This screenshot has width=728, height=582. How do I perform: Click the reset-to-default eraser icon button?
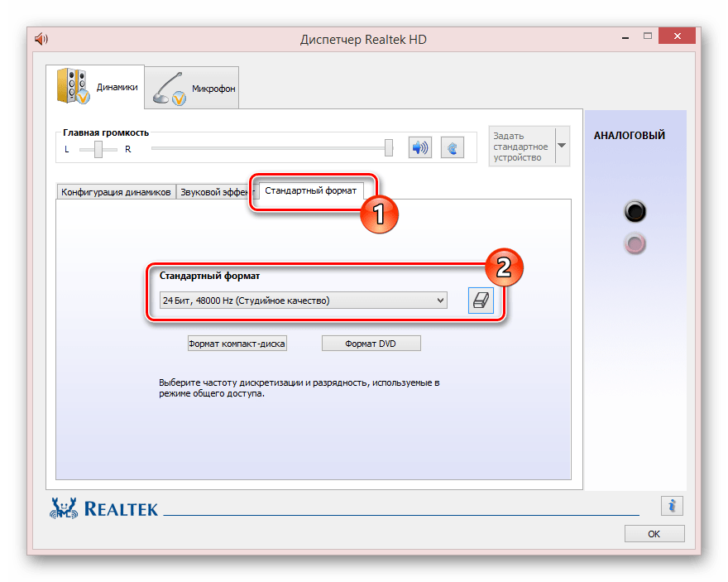point(481,301)
